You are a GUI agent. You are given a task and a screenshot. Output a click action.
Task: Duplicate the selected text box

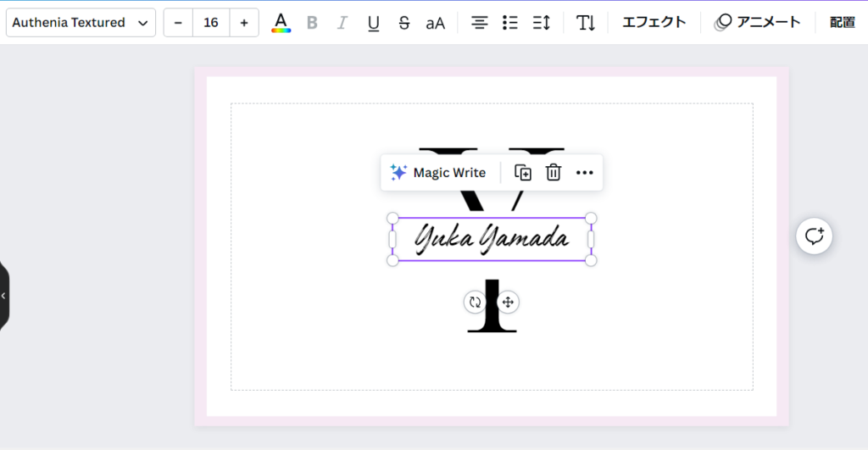point(523,173)
